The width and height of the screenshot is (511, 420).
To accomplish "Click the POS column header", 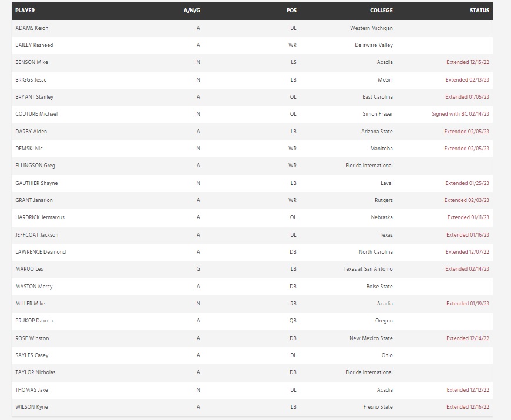I will pyautogui.click(x=291, y=11).
